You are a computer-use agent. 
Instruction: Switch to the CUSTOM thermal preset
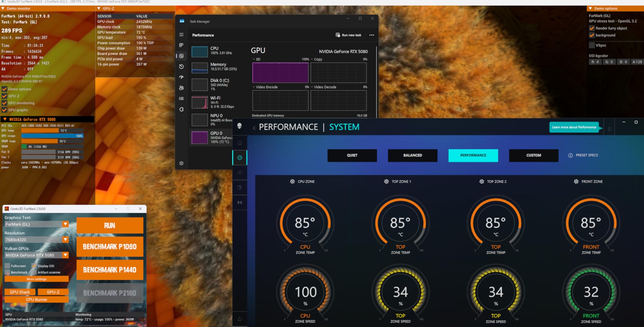534,155
